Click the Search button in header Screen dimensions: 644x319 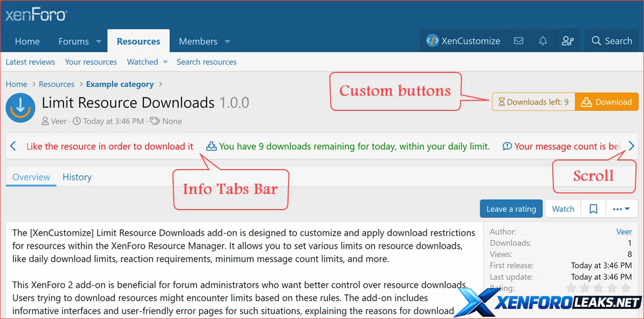(x=612, y=41)
